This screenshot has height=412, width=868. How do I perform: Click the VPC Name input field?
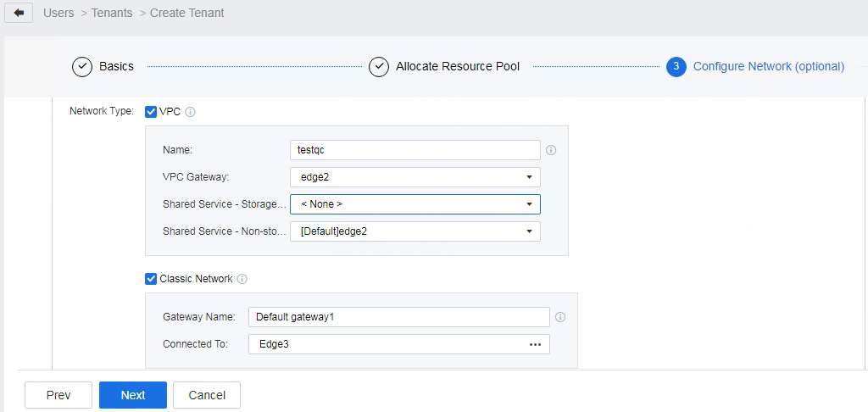pos(415,150)
